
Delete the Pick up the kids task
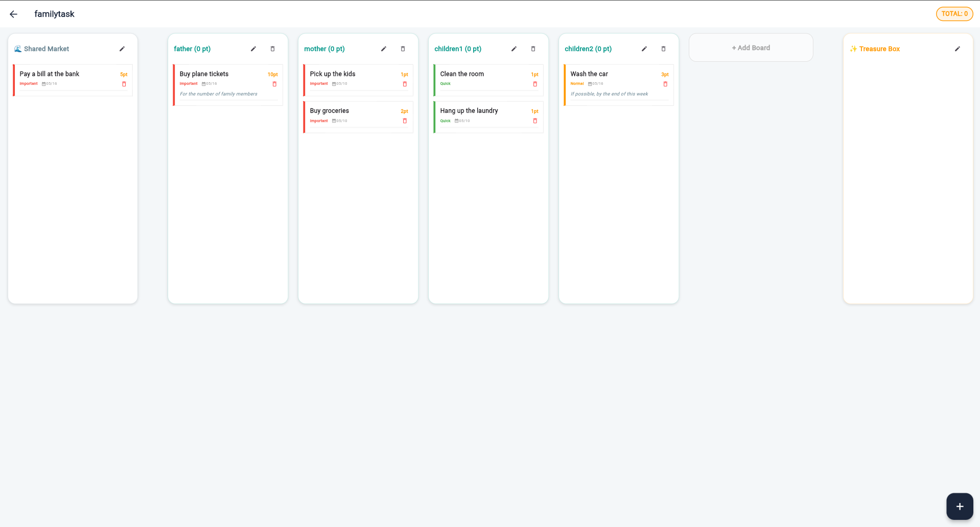405,84
